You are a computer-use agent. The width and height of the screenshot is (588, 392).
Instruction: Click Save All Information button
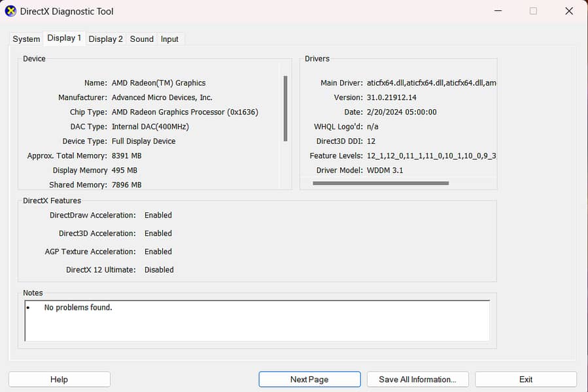(417, 380)
